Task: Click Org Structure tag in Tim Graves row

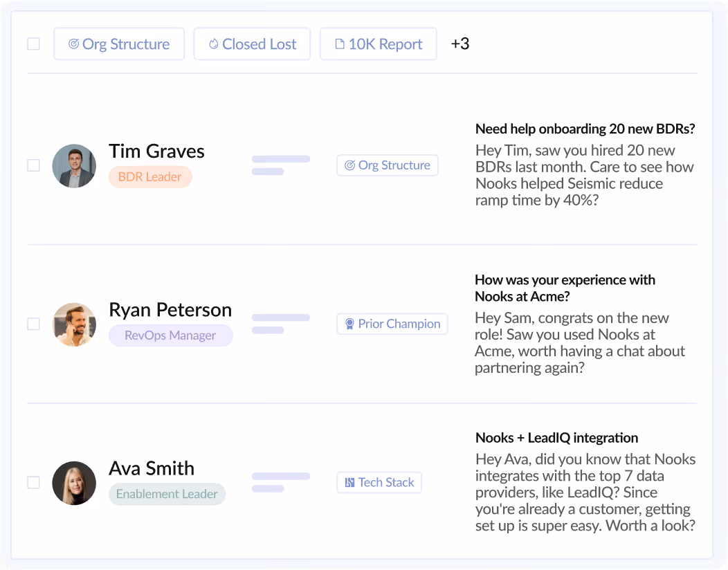Action: click(x=388, y=165)
